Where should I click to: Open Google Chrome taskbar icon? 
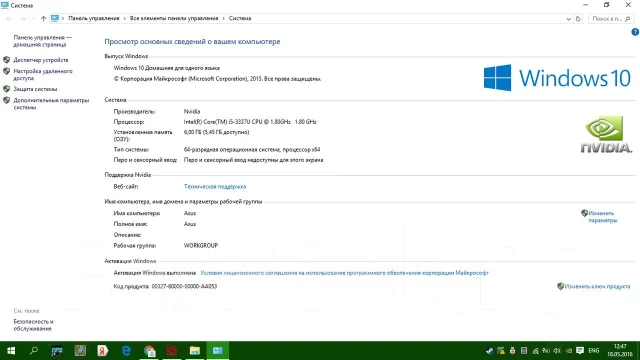click(149, 351)
